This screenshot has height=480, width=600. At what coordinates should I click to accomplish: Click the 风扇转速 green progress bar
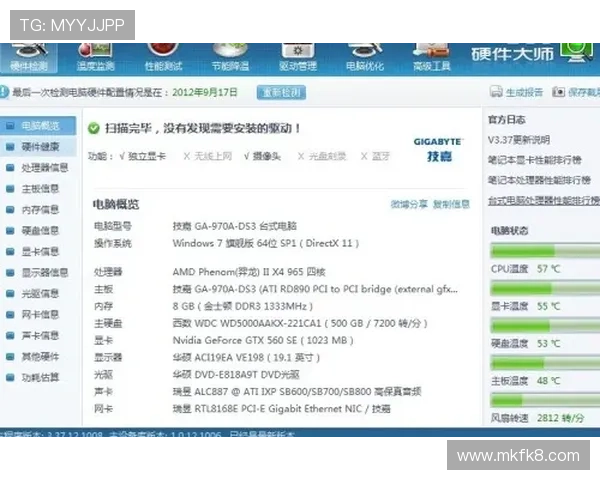click(x=545, y=400)
